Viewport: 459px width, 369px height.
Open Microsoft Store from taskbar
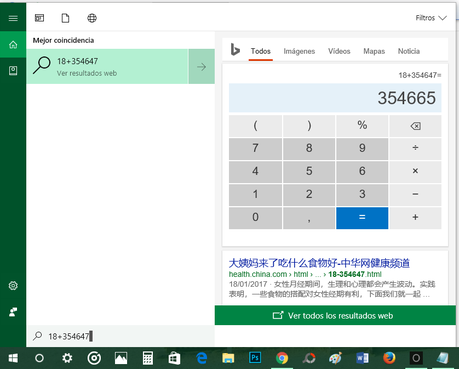[174, 358]
